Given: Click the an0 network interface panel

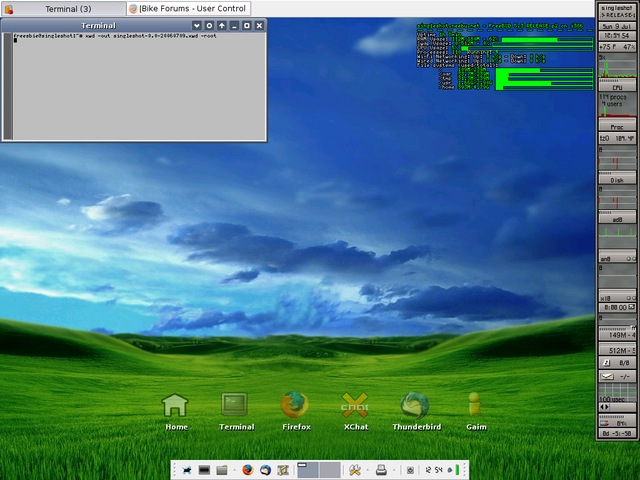Looking at the screenshot, I should [x=617, y=258].
